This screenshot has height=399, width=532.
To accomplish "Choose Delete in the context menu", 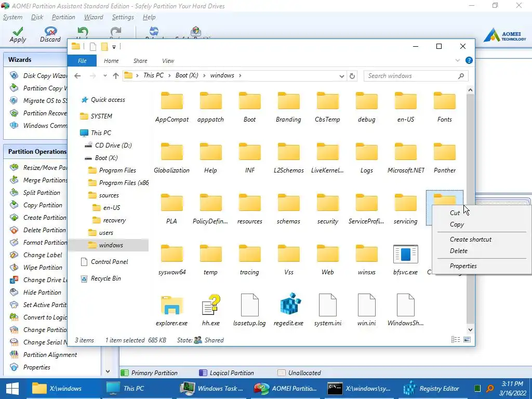I will click(x=458, y=251).
